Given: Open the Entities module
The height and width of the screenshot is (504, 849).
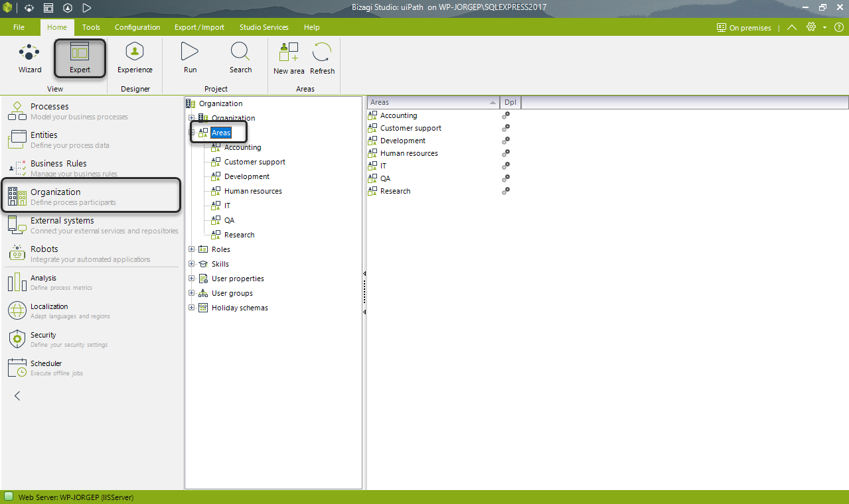Looking at the screenshot, I should [91, 139].
